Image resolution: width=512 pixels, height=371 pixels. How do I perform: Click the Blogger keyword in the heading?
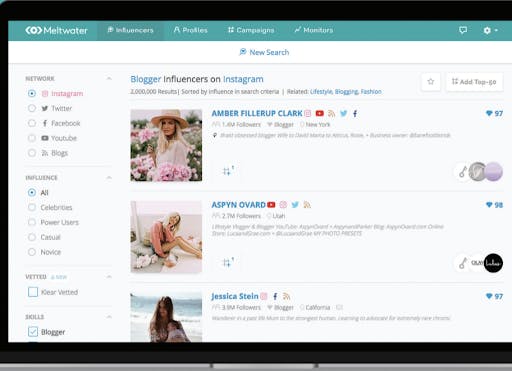(146, 79)
